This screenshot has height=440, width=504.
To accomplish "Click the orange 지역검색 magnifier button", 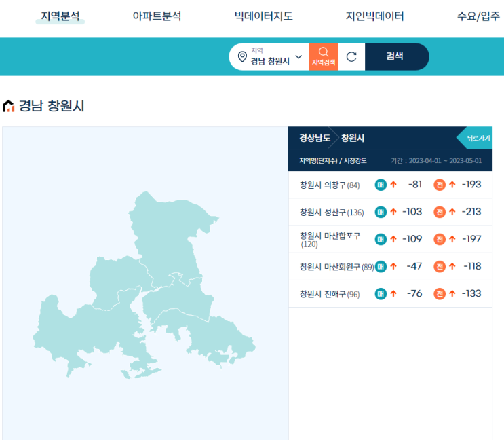I will tap(324, 56).
